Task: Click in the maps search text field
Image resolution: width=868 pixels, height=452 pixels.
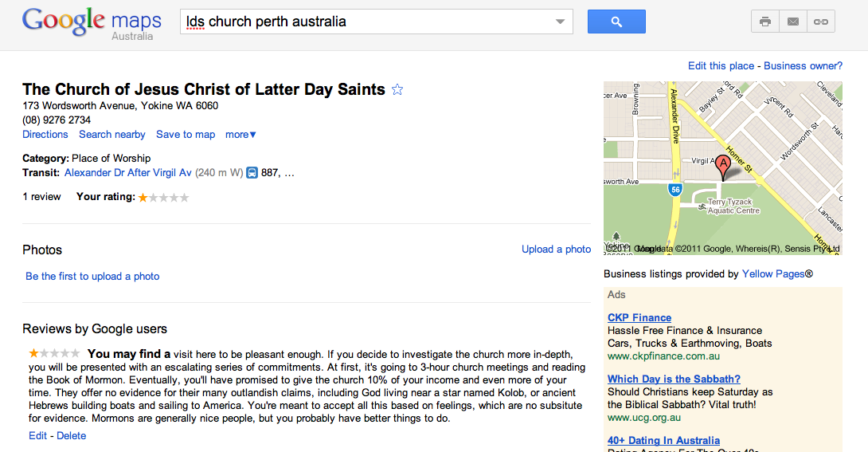Action: pyautogui.click(x=366, y=22)
